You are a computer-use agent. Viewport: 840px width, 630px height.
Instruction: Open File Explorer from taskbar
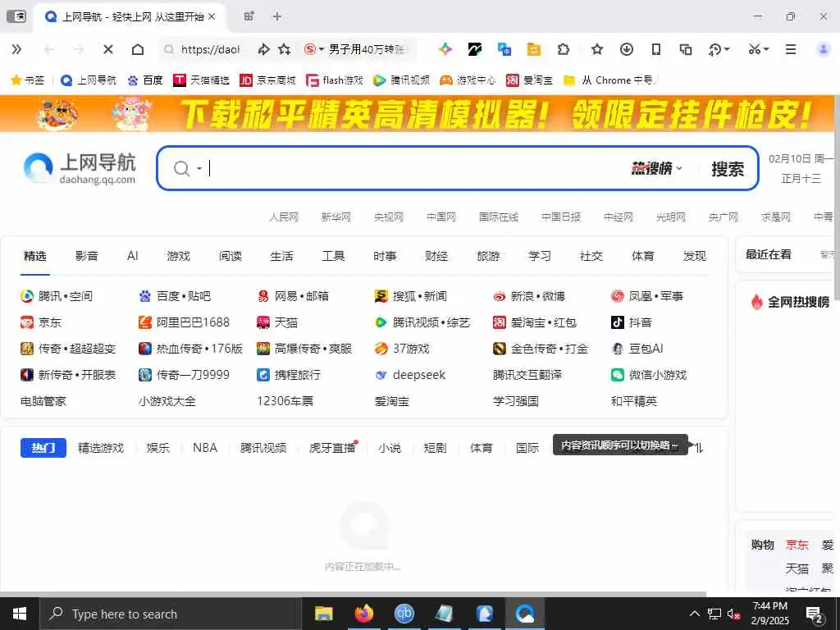click(x=323, y=614)
